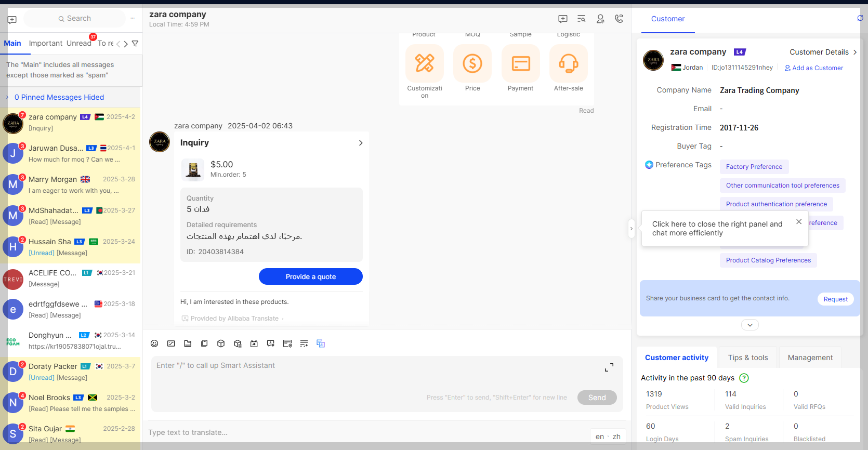Switch to the Main conversations tab
The width and height of the screenshot is (868, 450).
(12, 43)
